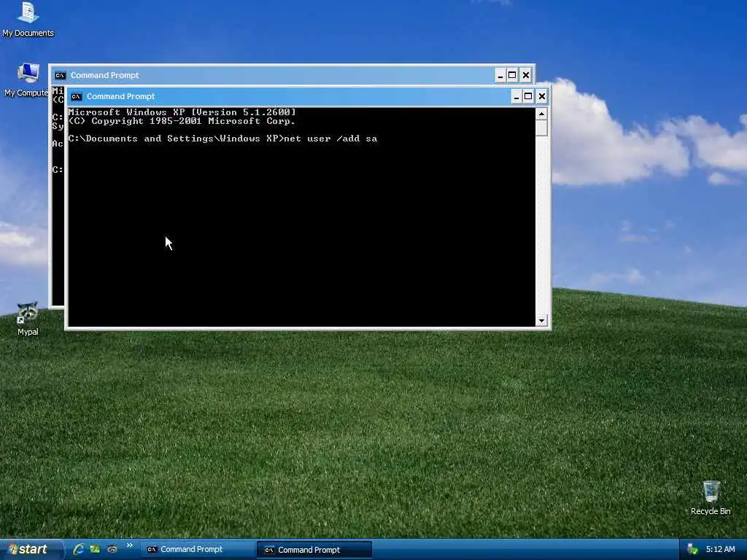Select the Mypal browser shortcut

click(28, 318)
